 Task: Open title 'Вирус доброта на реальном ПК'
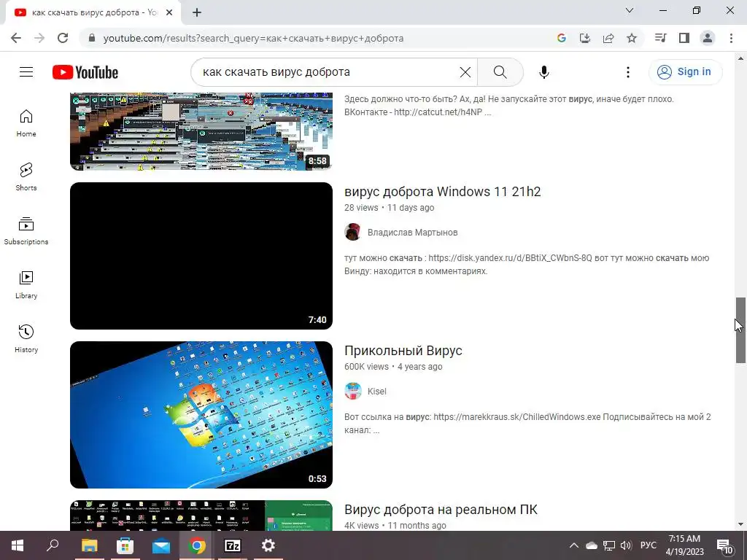point(441,510)
